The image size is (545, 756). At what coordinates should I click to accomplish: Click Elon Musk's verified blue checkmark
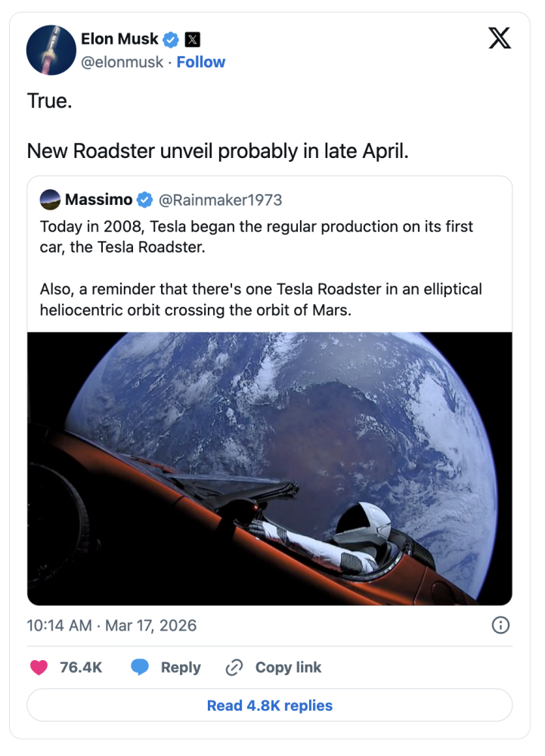point(172,39)
